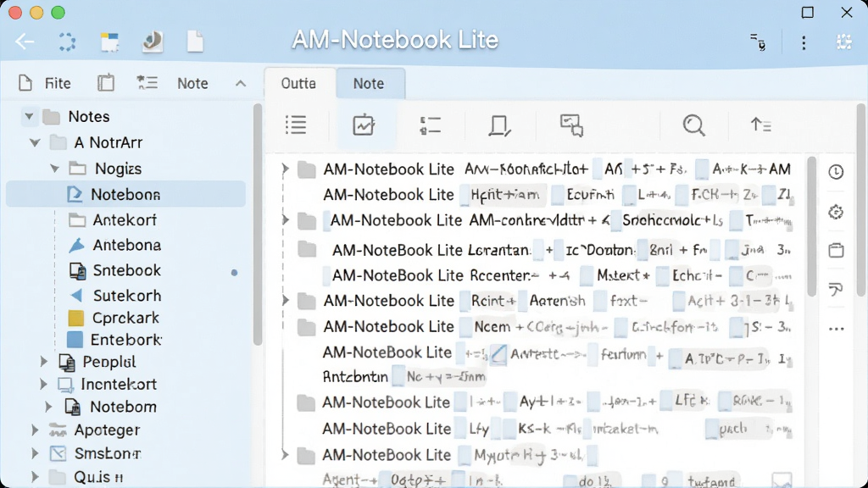Click the clipboard icon beside Fite
The height and width of the screenshot is (488, 868).
point(106,83)
